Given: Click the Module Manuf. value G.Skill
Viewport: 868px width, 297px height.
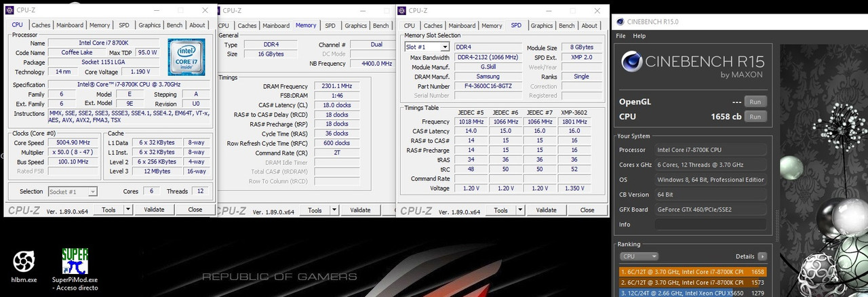Looking at the screenshot, I should tap(488, 67).
